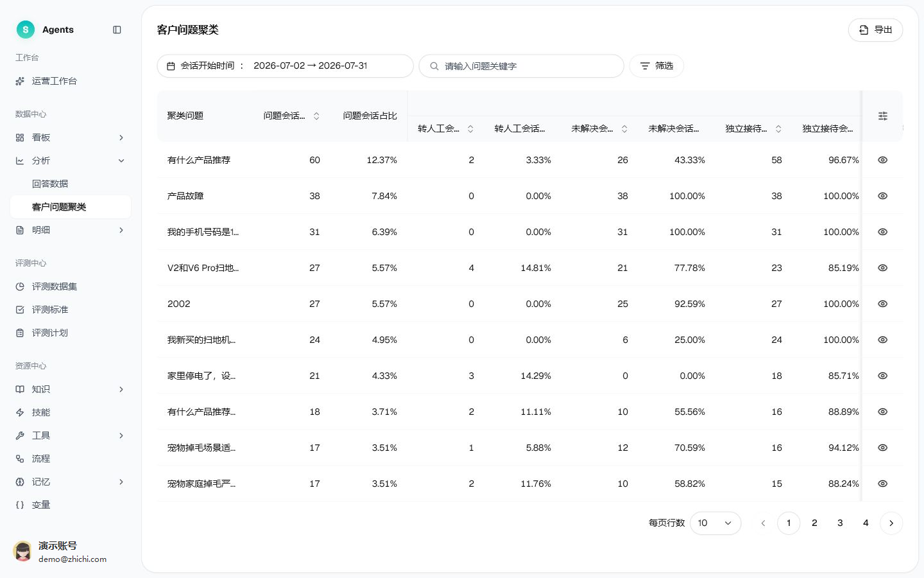The image size is (924, 578).
Task: Click the 问题会话占比 column header
Action: click(370, 116)
